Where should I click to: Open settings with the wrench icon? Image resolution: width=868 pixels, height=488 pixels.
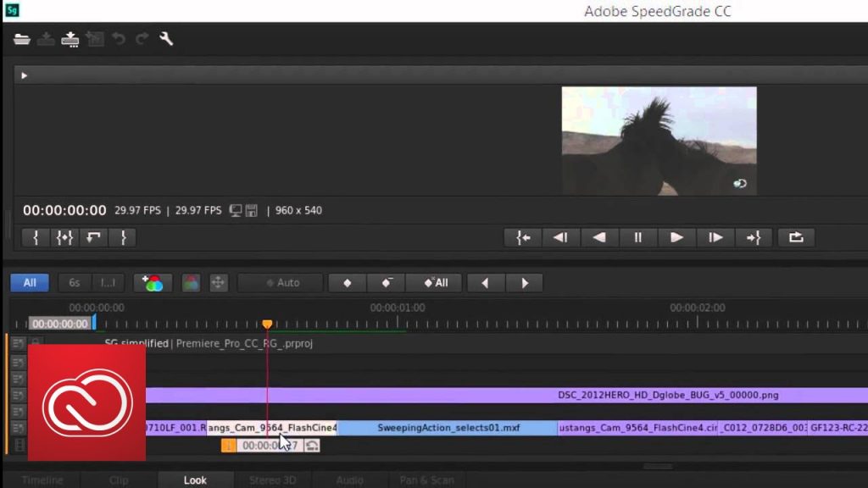coord(166,39)
